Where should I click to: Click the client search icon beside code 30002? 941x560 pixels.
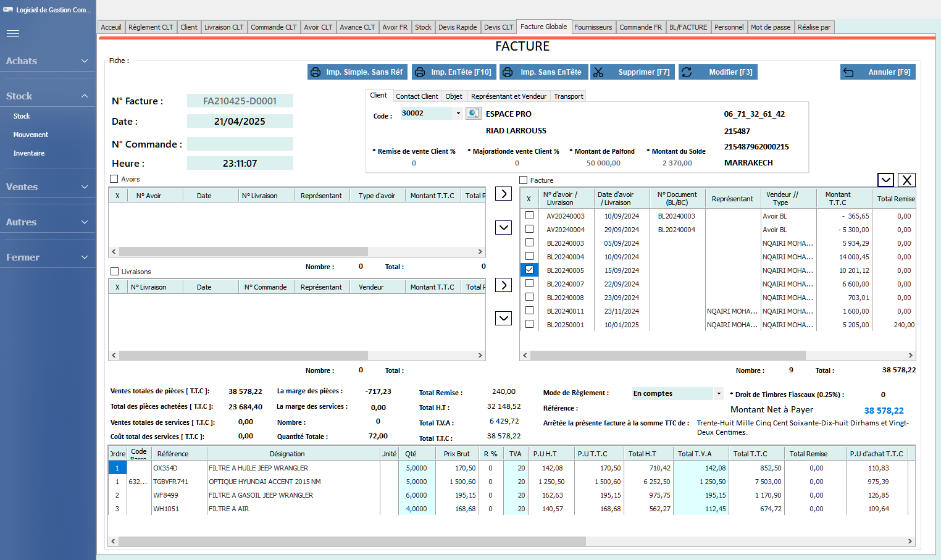coord(473,113)
